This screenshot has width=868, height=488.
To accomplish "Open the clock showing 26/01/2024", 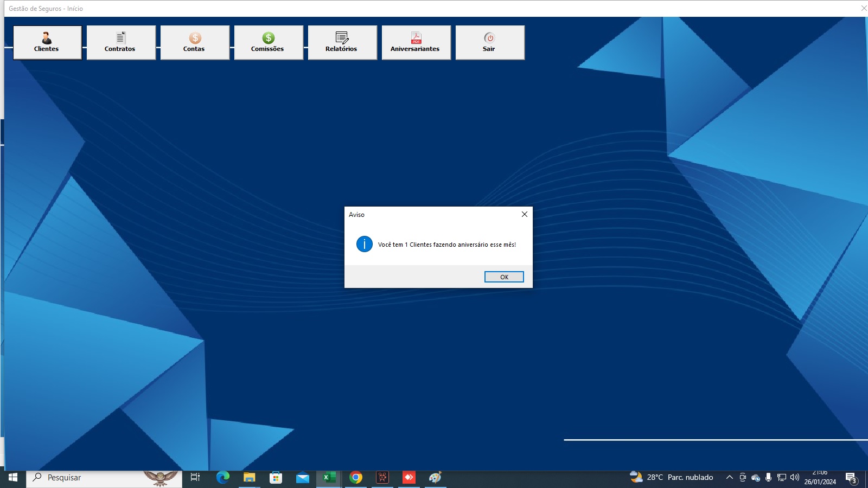I will coord(820,477).
